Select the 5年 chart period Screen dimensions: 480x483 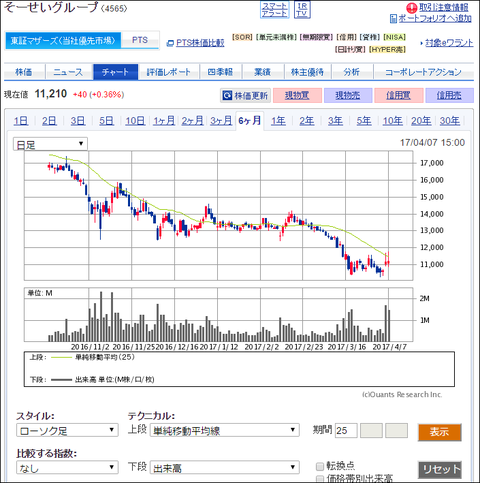click(x=364, y=121)
